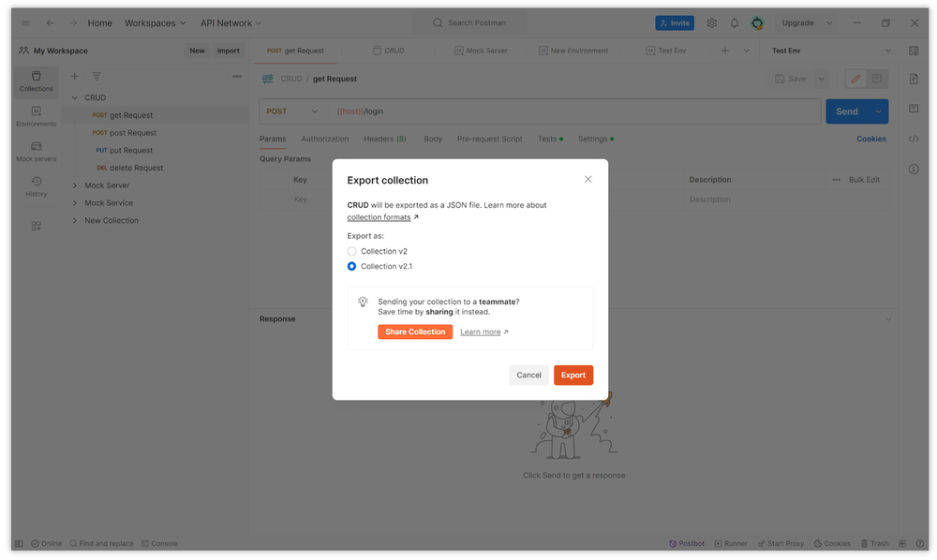Close the Export collection dialog
The height and width of the screenshot is (560, 937).
coord(587,179)
